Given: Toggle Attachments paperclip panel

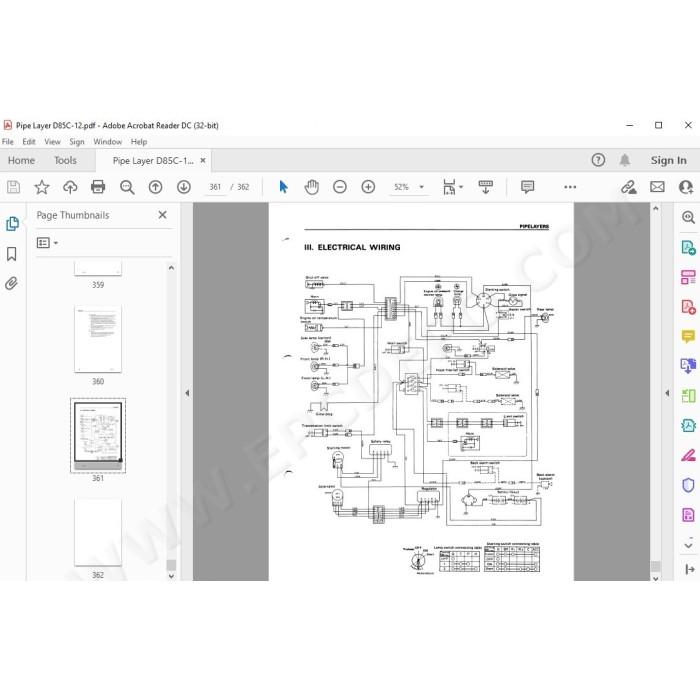Looking at the screenshot, I should (12, 283).
